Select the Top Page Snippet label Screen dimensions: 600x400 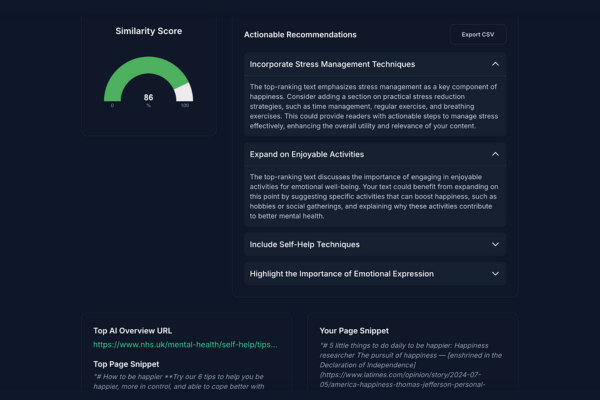[126, 364]
